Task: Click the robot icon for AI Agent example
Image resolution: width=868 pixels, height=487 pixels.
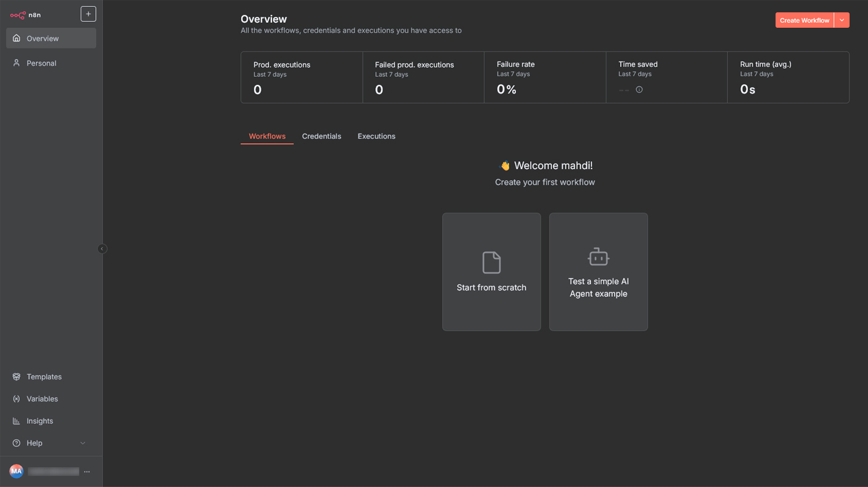Action: [x=598, y=257]
